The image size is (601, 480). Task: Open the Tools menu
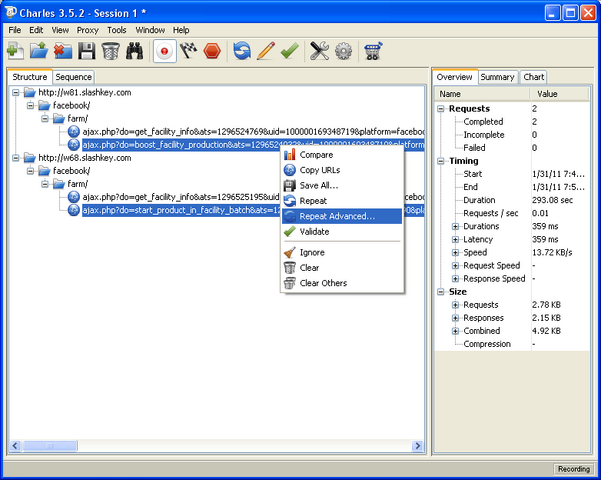pos(117,30)
